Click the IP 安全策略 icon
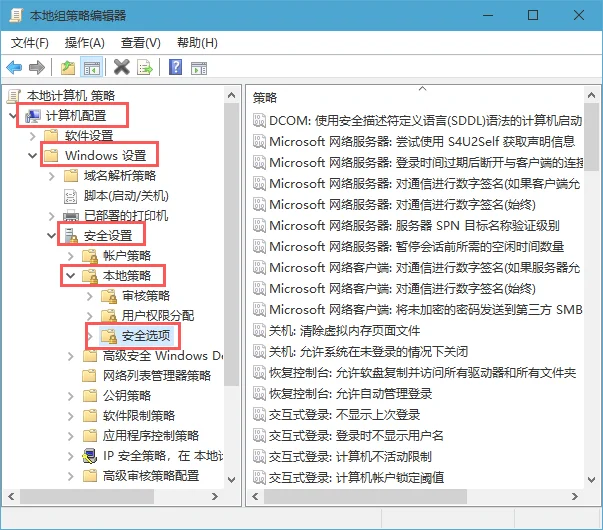This screenshot has width=603, height=530. pos(90,456)
